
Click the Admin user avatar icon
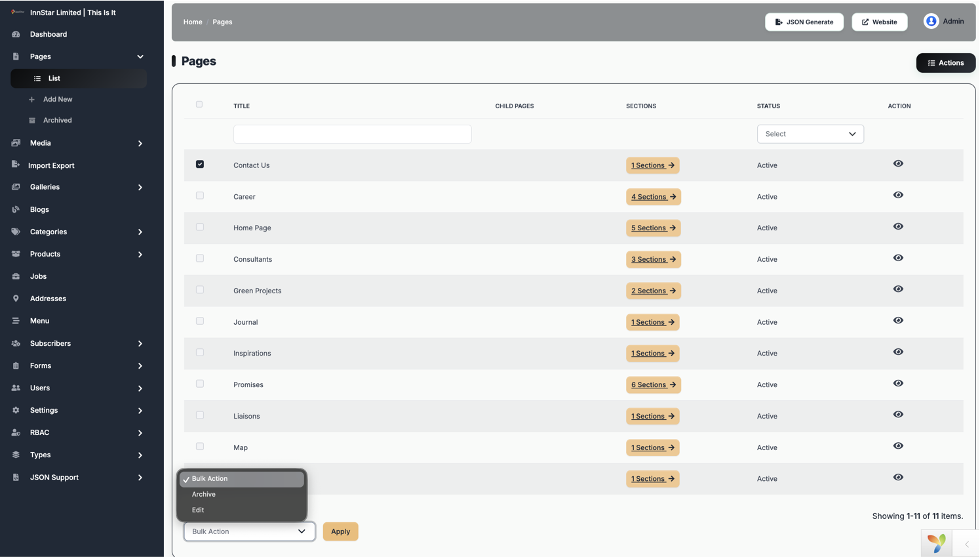931,22
